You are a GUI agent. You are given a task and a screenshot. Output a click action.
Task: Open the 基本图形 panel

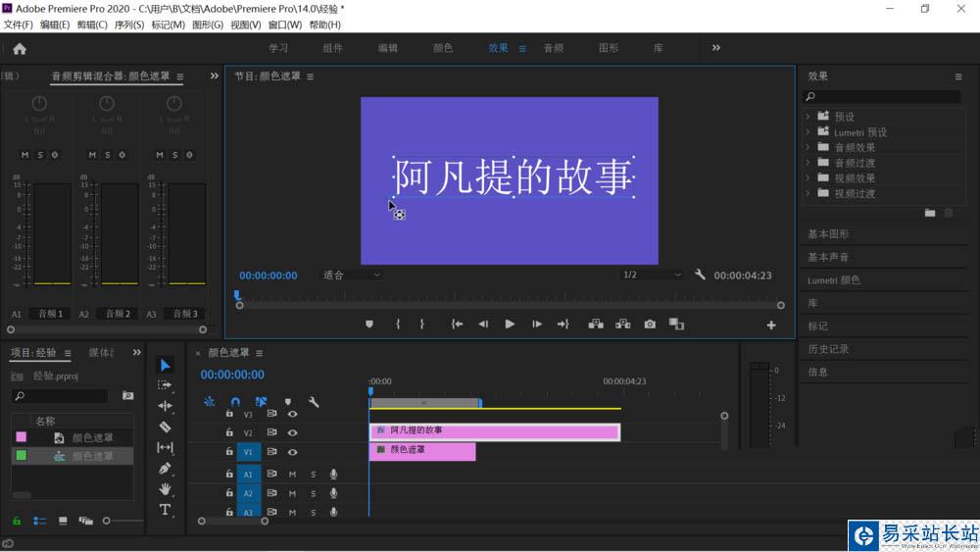pos(828,233)
